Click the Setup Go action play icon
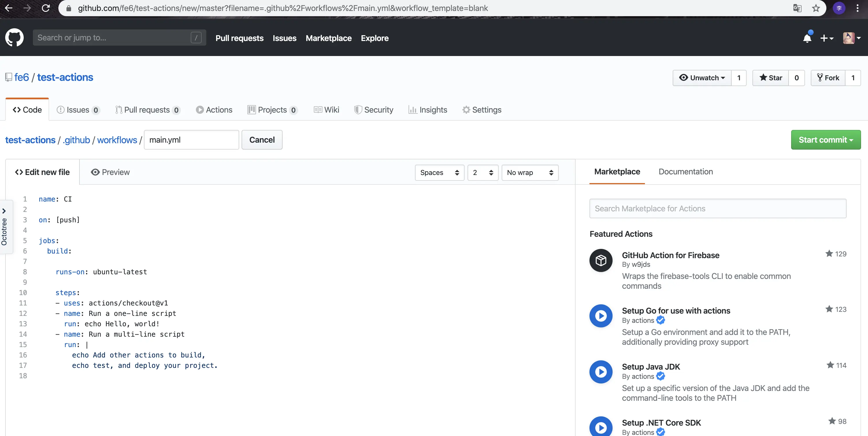 click(x=601, y=316)
